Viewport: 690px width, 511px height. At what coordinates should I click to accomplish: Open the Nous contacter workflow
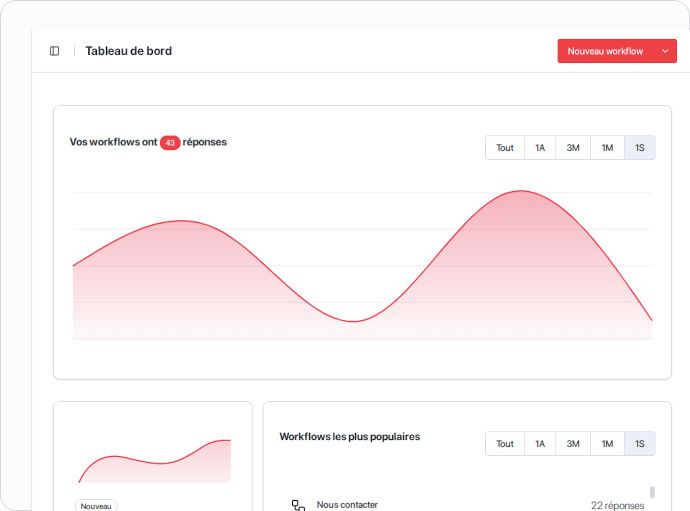point(347,505)
